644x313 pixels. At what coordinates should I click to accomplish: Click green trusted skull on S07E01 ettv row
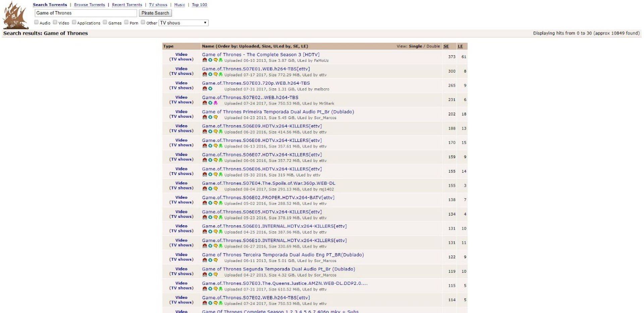tap(221, 75)
